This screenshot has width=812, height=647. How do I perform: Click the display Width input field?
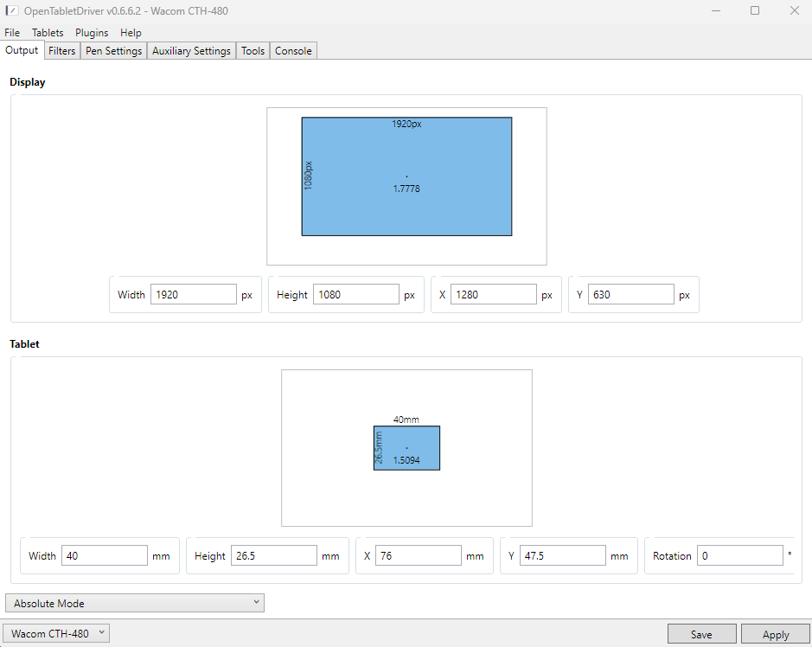[x=193, y=295]
